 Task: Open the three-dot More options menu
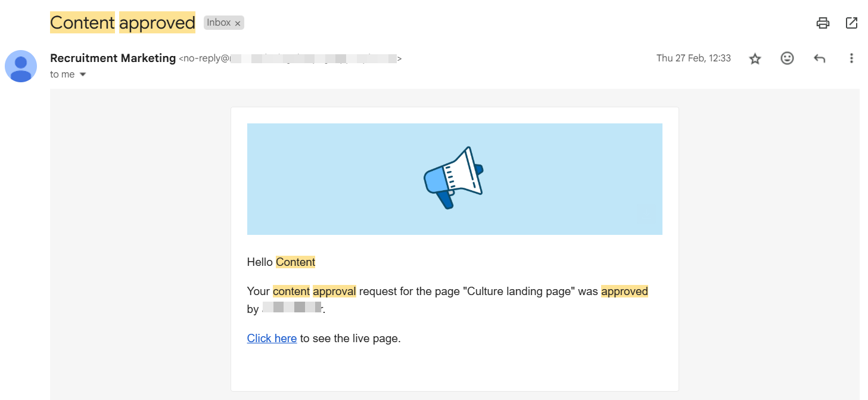pos(851,58)
